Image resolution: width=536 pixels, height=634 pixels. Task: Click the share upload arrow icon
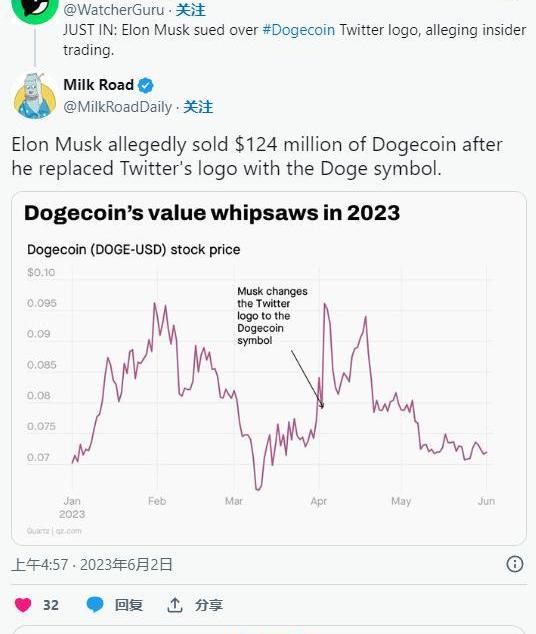click(x=175, y=605)
